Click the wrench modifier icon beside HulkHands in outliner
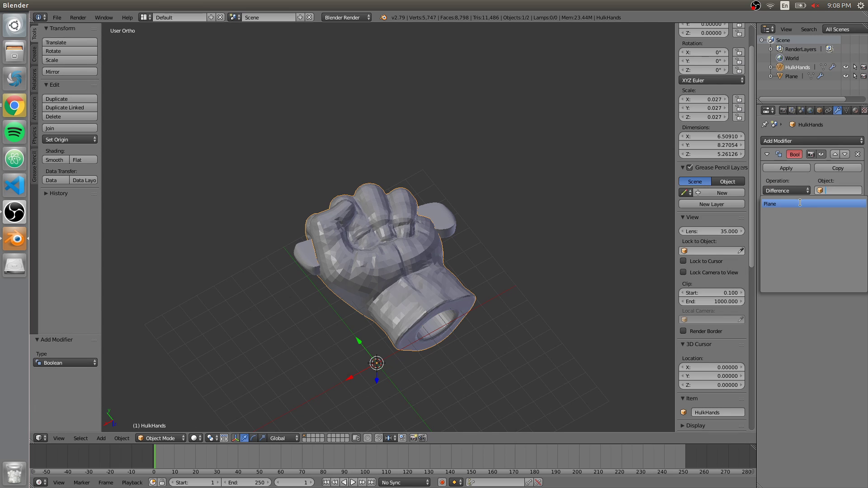The image size is (868, 488). [832, 67]
